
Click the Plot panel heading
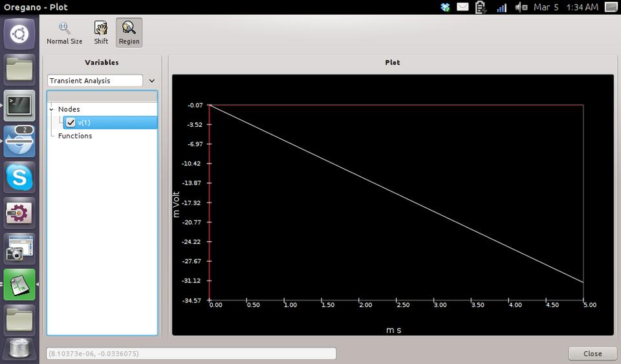[393, 63]
